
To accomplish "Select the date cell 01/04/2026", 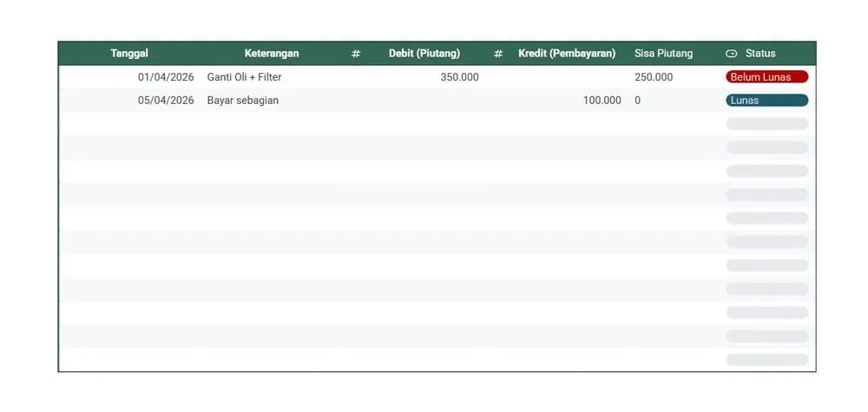I will click(166, 77).
